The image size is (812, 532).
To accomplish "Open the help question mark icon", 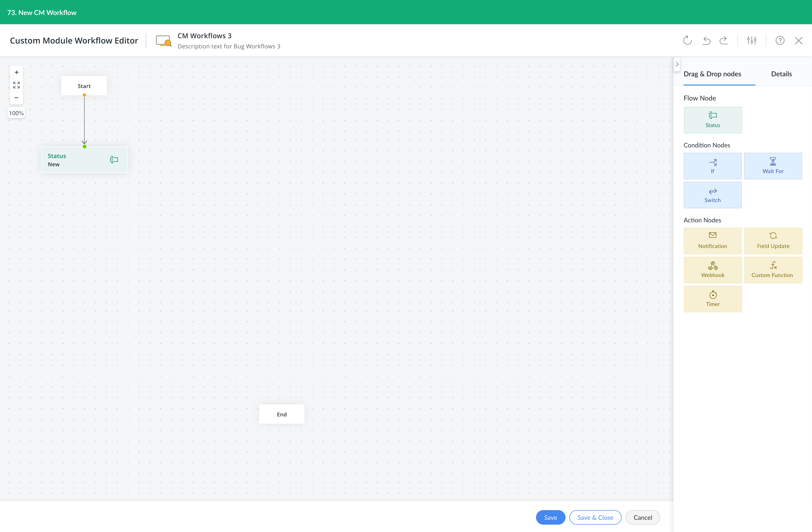I will (x=780, y=40).
